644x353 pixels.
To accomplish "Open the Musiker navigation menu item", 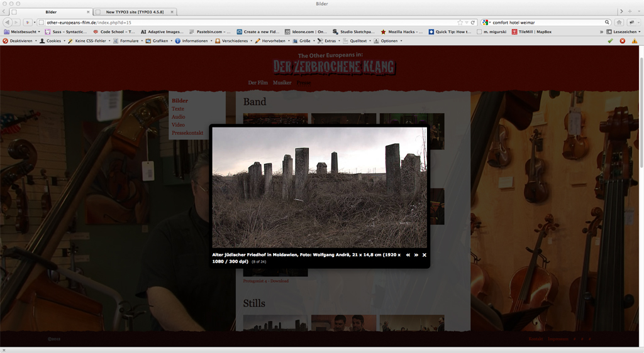I will (282, 83).
